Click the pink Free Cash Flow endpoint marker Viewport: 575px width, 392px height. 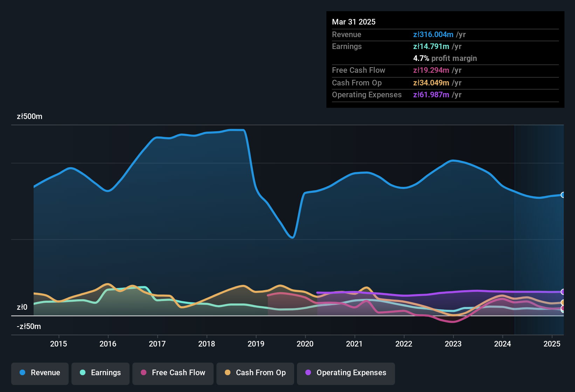(x=563, y=308)
